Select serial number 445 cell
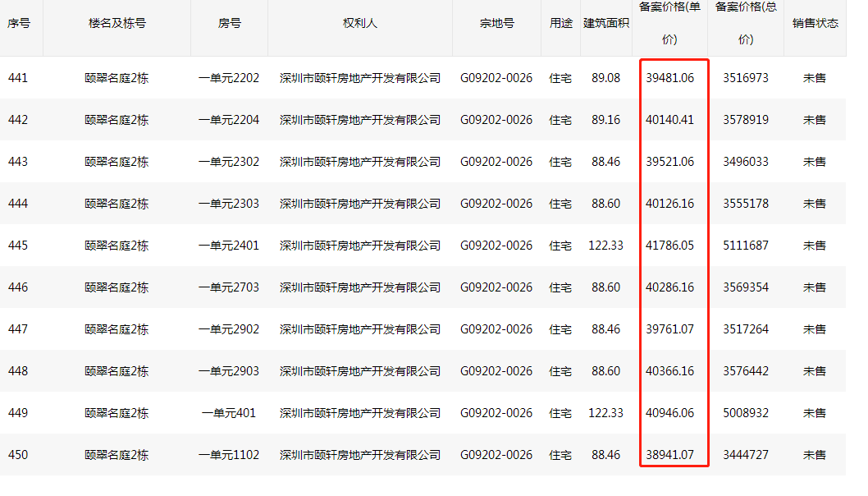Viewport: 868px width, 496px height. 18,246
